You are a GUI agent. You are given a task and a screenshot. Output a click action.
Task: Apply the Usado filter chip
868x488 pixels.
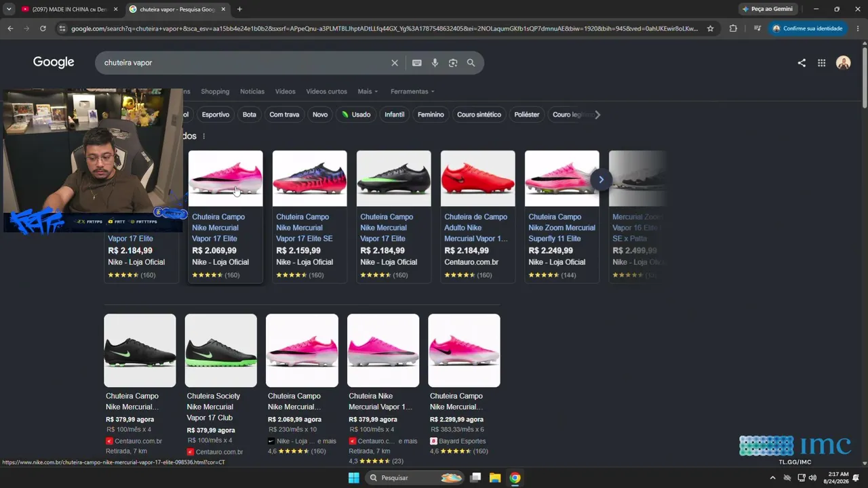[356, 115]
